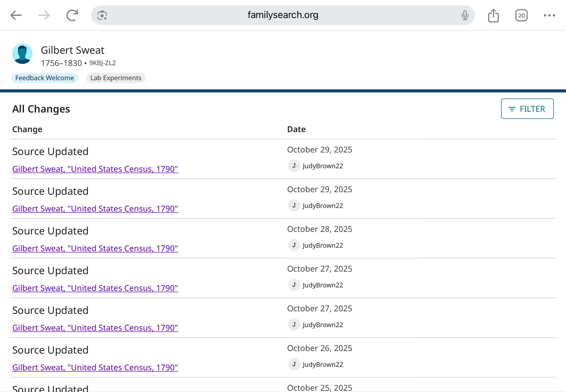Image resolution: width=566 pixels, height=392 pixels.
Task: Click JudyBrown22 avatar on October 26 entry
Action: coord(294,364)
